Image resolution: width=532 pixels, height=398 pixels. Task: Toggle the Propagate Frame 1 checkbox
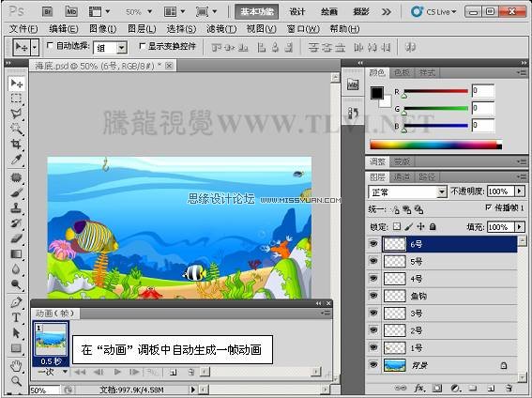pos(488,207)
